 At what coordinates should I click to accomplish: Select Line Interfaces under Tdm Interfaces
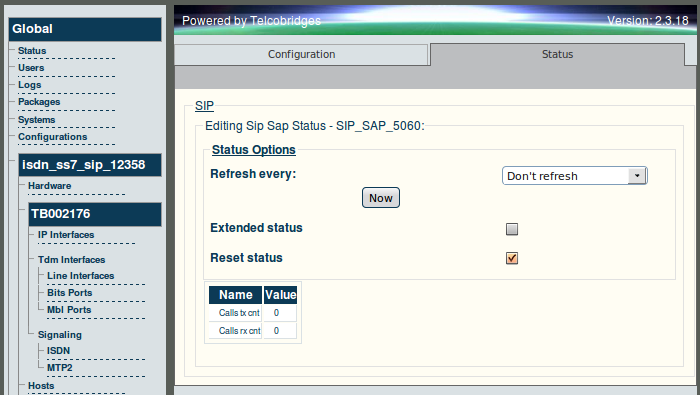tap(81, 276)
